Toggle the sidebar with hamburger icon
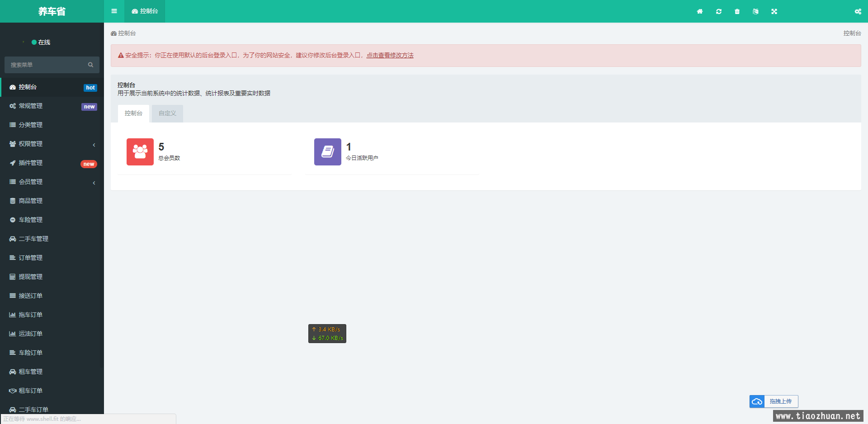 pos(114,11)
